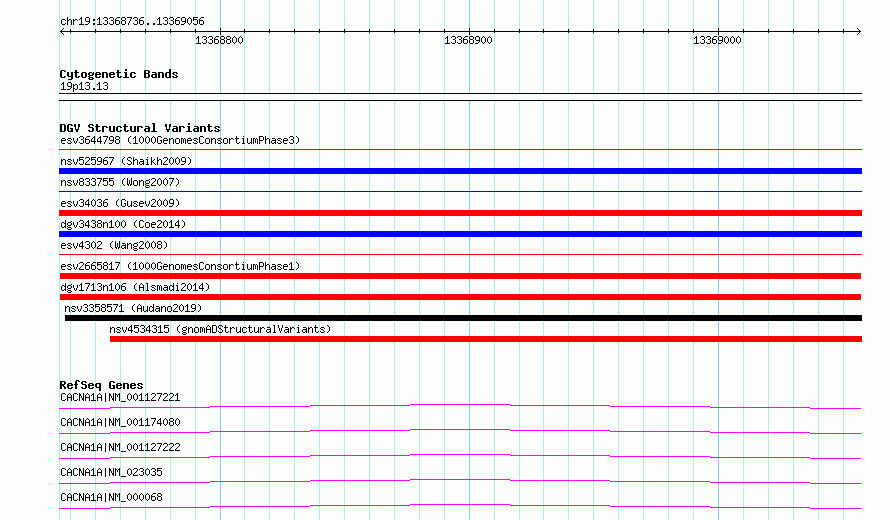The width and height of the screenshot is (890, 520).
Task: Click the magenta intron line of NM_001174080
Action: [x=460, y=431]
